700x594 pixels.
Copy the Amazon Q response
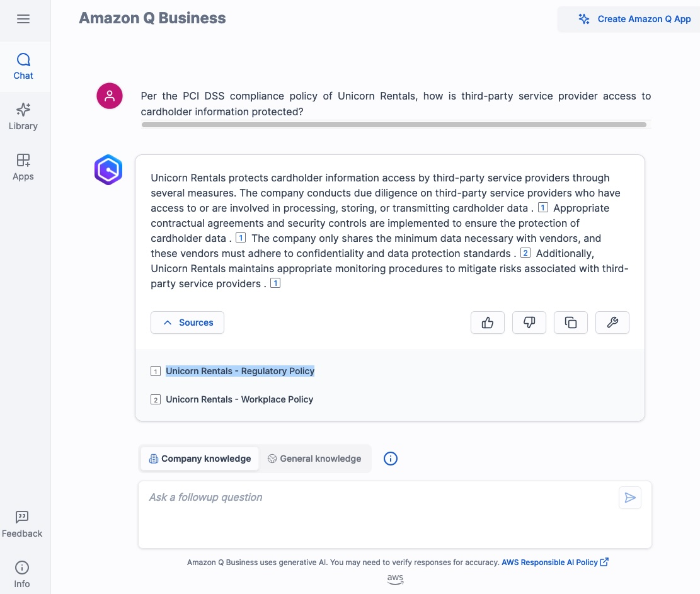coord(571,322)
